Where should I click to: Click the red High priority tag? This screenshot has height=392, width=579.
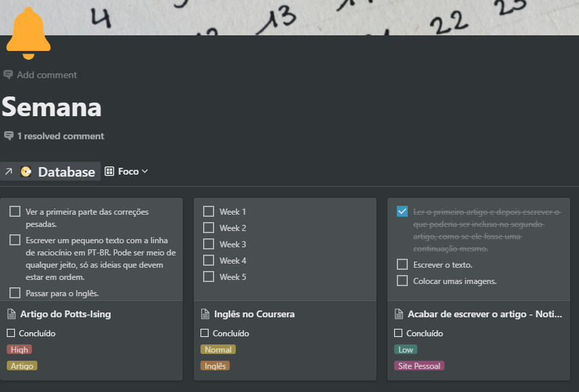point(19,349)
